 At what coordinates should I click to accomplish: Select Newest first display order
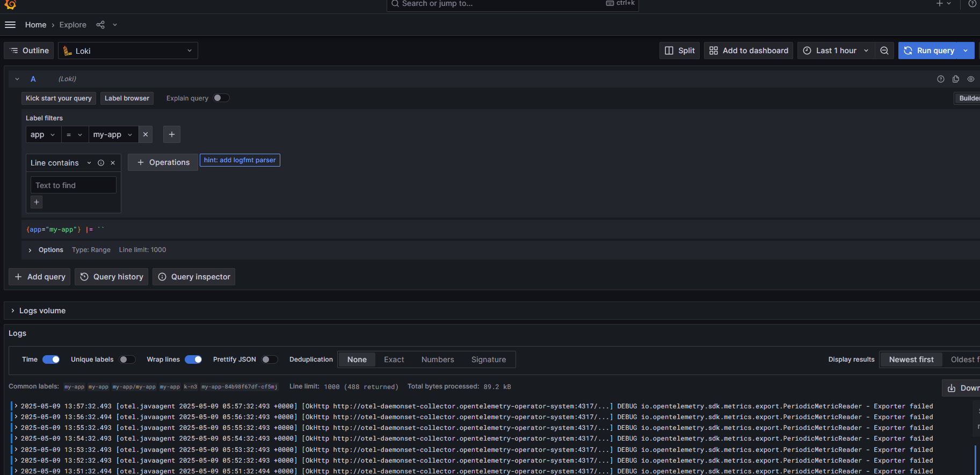(x=911, y=359)
